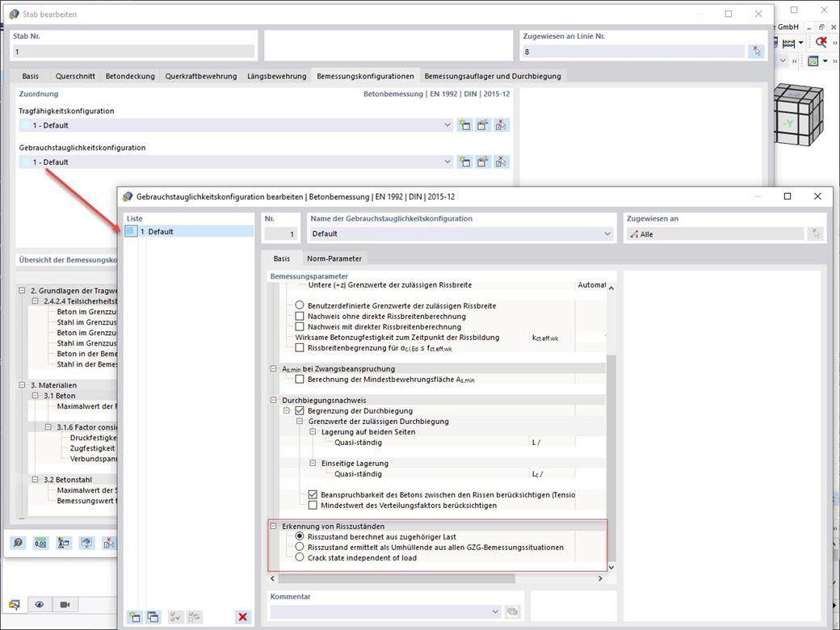Viewport: 840px width, 630px height.
Task: Create new Gebrauchstauglichkeitskonfiguration
Action: [x=464, y=162]
